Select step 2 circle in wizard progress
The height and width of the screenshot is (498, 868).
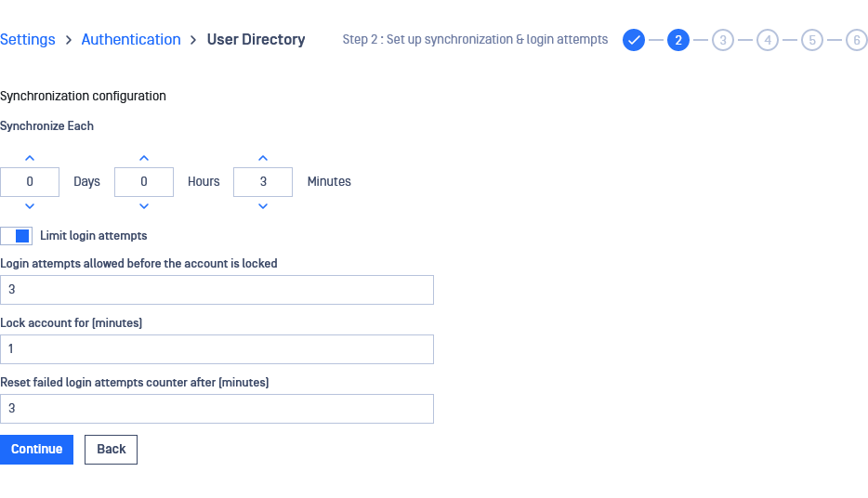678,40
